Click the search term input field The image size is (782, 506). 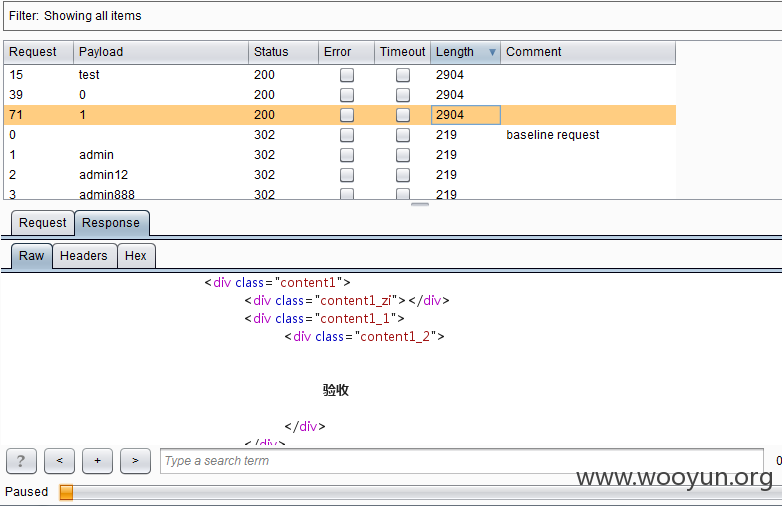click(461, 461)
